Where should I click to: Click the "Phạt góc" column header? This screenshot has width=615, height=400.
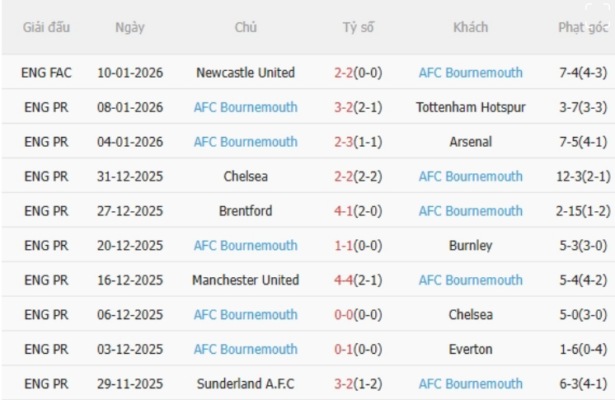[x=583, y=28]
